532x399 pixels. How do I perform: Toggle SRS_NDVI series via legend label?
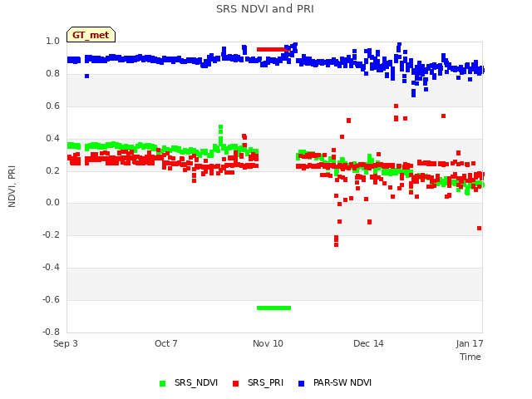(x=196, y=382)
